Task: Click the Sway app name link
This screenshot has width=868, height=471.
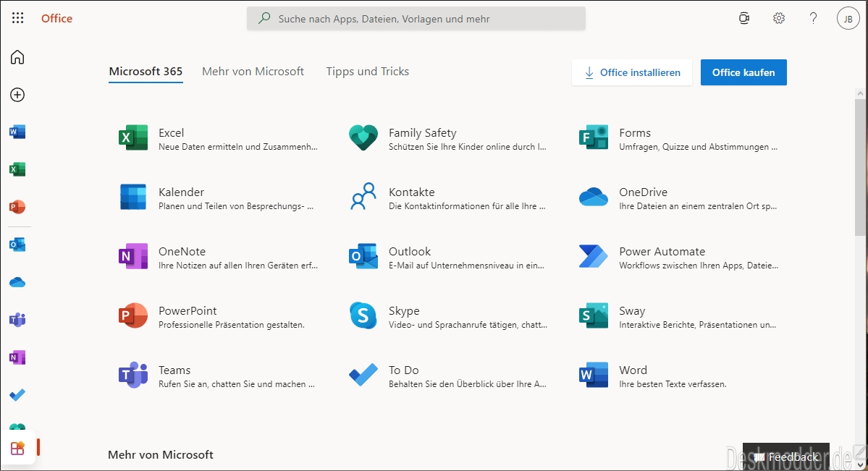Action: coord(632,311)
